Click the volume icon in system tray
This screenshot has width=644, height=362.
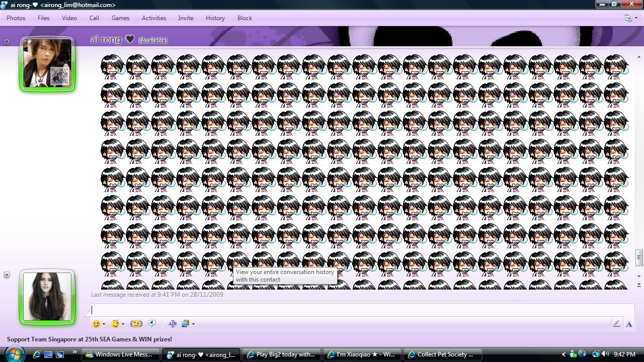(605, 354)
